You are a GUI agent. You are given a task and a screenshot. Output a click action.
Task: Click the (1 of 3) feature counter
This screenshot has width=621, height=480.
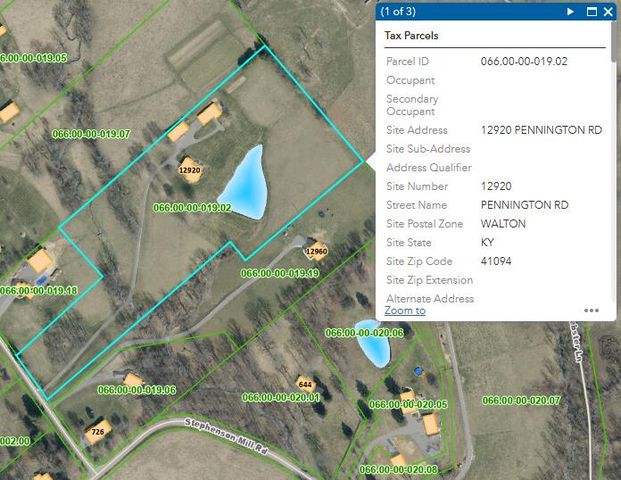[x=398, y=11]
